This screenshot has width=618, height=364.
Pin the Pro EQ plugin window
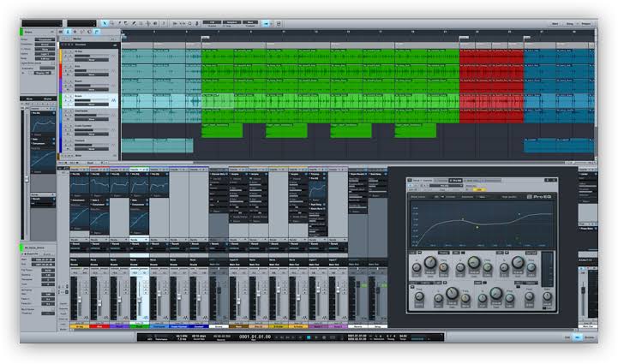(x=548, y=180)
